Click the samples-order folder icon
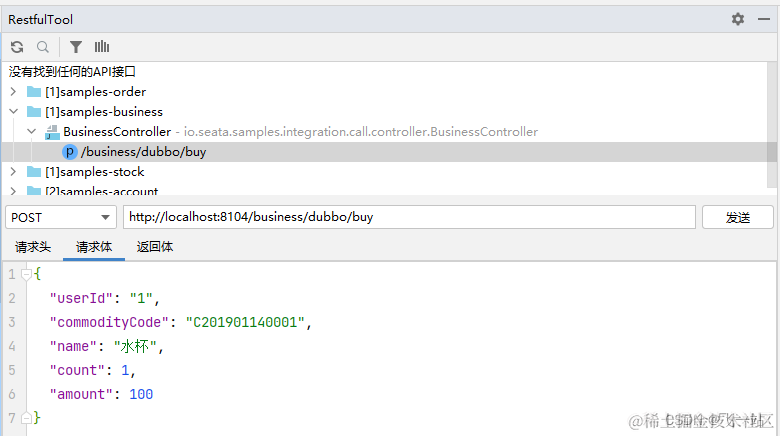 [34, 92]
